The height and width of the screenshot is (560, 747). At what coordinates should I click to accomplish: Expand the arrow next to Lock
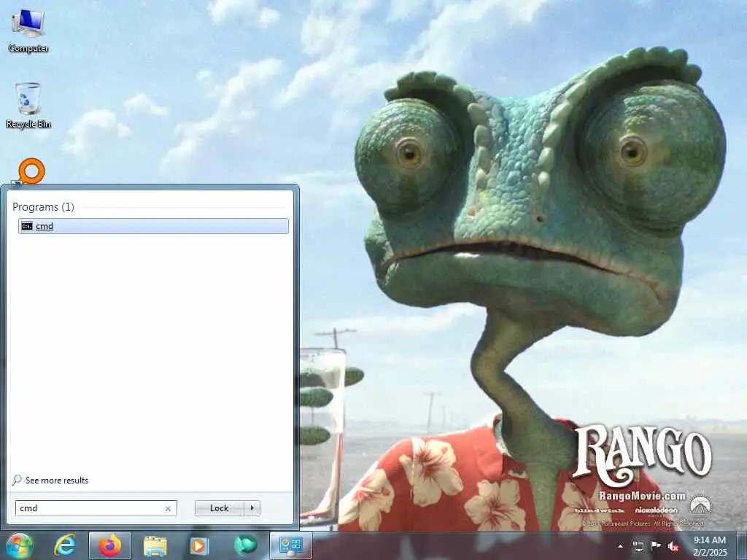click(252, 508)
